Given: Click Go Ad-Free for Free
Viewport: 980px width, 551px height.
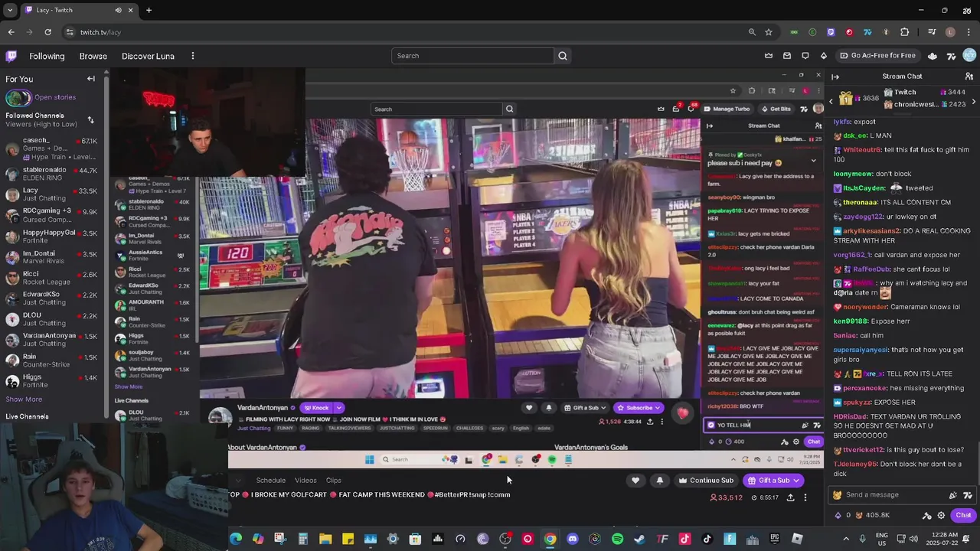Looking at the screenshot, I should click(877, 56).
